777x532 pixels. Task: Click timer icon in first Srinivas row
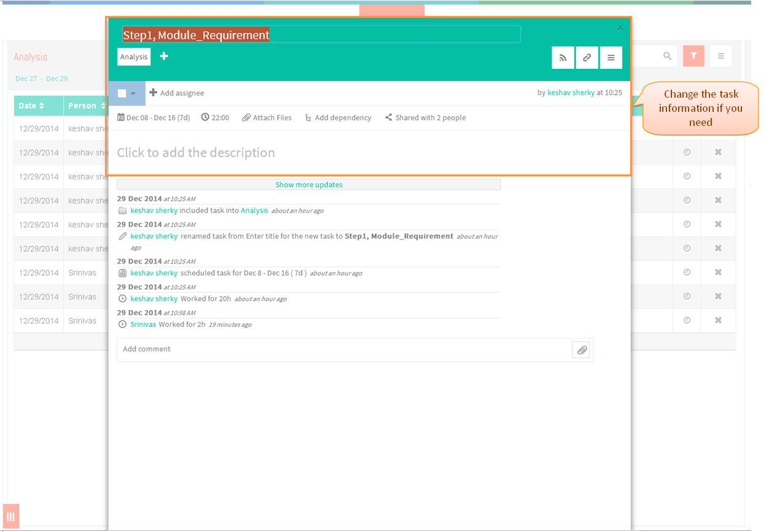(687, 272)
